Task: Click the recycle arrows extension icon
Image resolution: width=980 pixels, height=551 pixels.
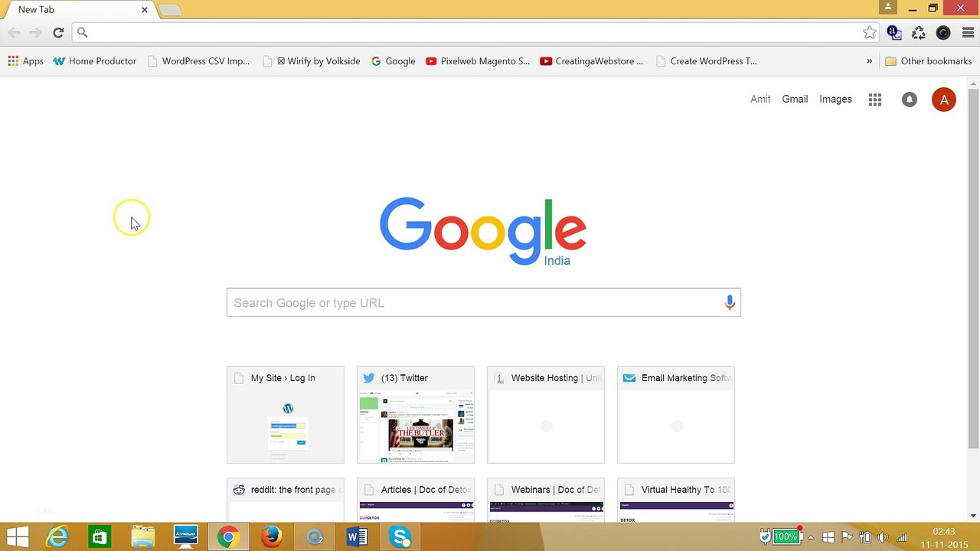Action: (919, 32)
